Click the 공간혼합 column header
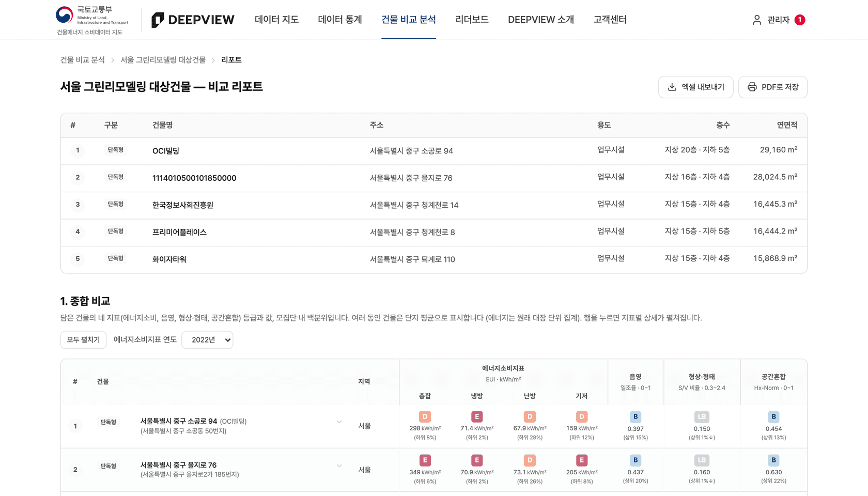This screenshot has width=868, height=496. point(773,377)
